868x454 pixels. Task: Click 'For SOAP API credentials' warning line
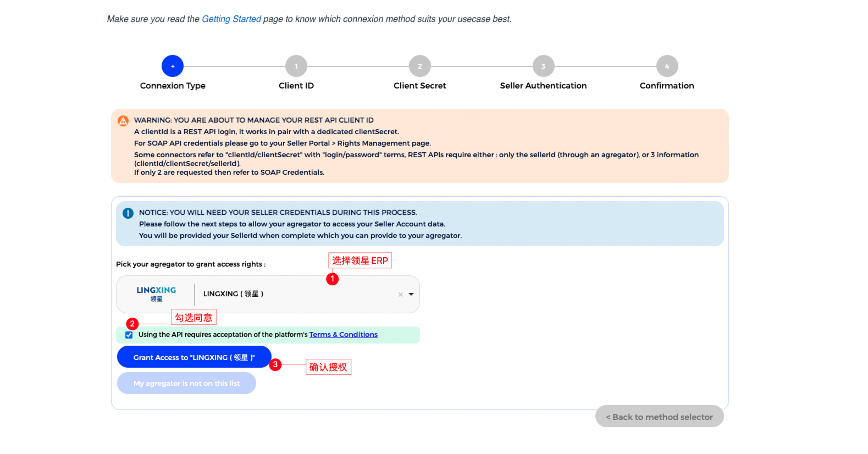click(283, 143)
